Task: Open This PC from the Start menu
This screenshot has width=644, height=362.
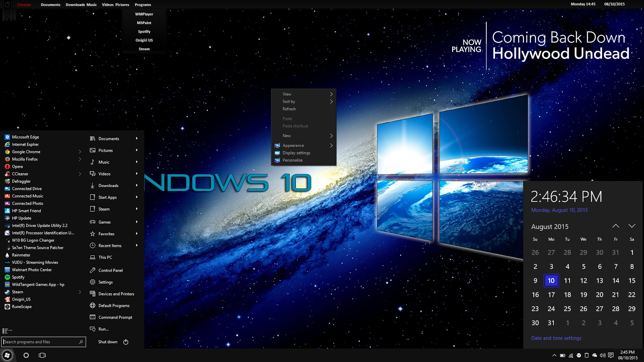Action: (x=101, y=257)
